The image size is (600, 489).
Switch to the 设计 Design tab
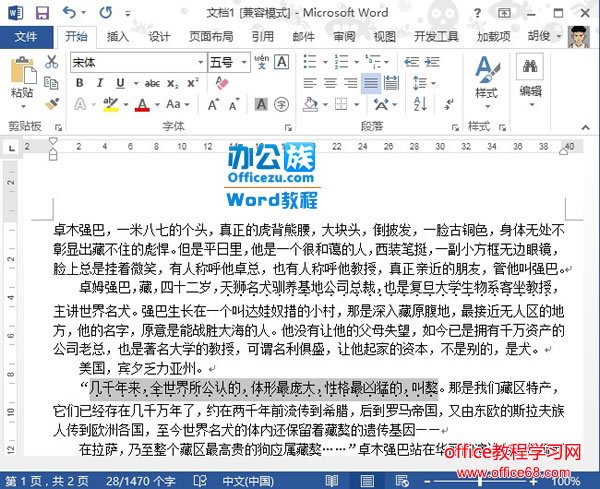tap(159, 37)
